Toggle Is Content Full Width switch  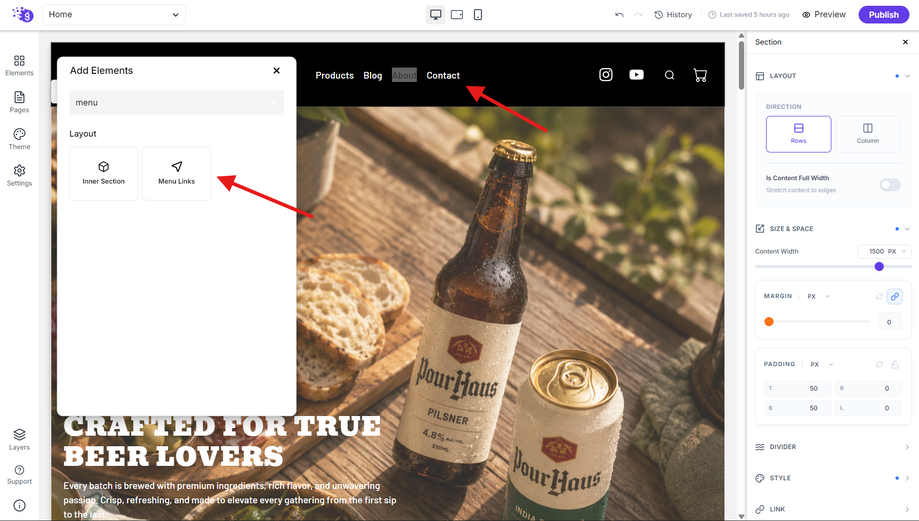[890, 185]
